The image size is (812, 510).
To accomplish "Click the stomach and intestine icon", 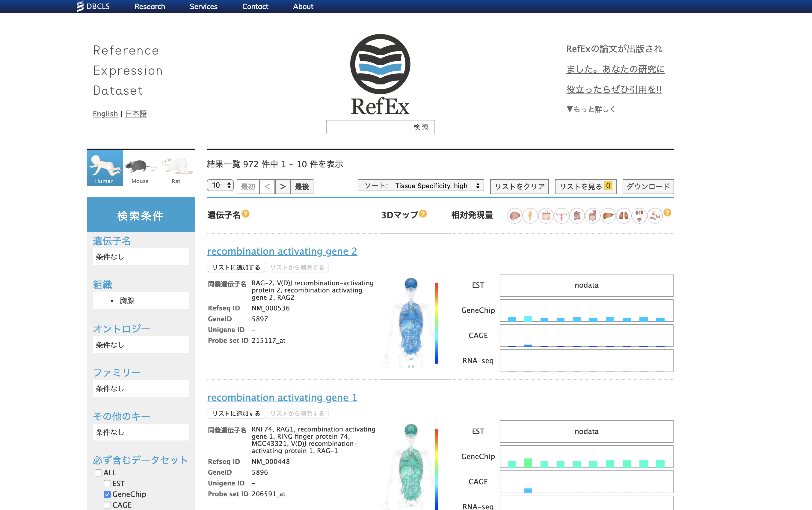I will 592,215.
